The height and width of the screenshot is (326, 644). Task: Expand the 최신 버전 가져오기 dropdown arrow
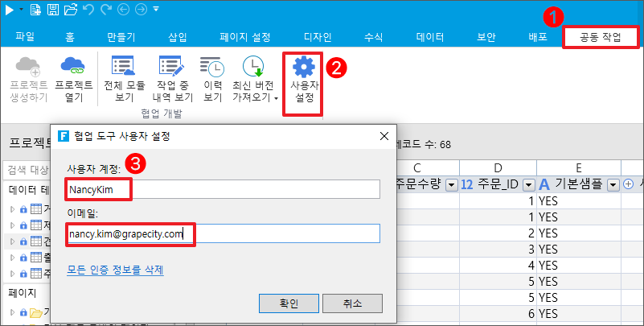[x=276, y=99]
